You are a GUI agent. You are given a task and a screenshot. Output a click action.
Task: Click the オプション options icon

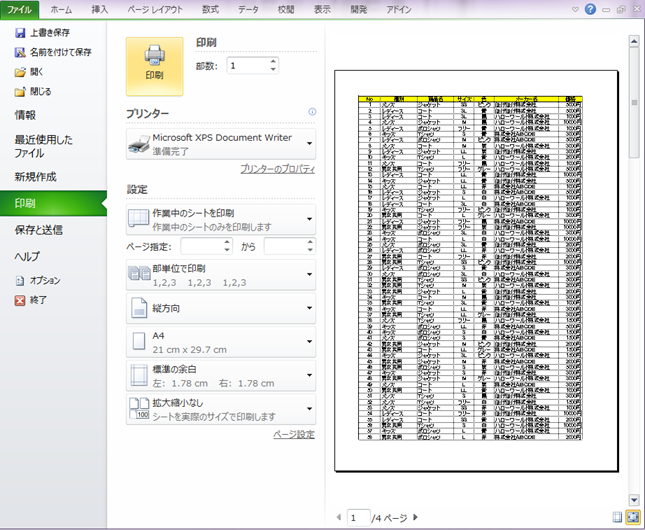(x=20, y=281)
